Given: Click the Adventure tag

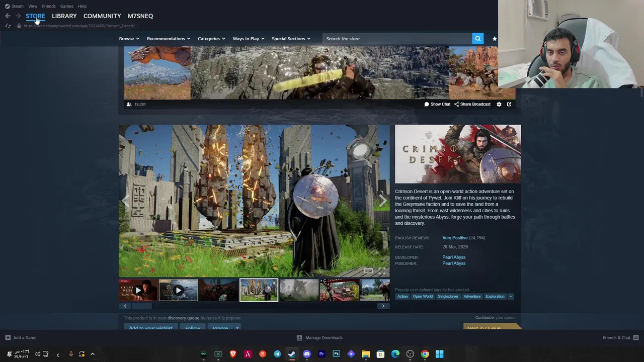Looking at the screenshot, I should (472, 297).
